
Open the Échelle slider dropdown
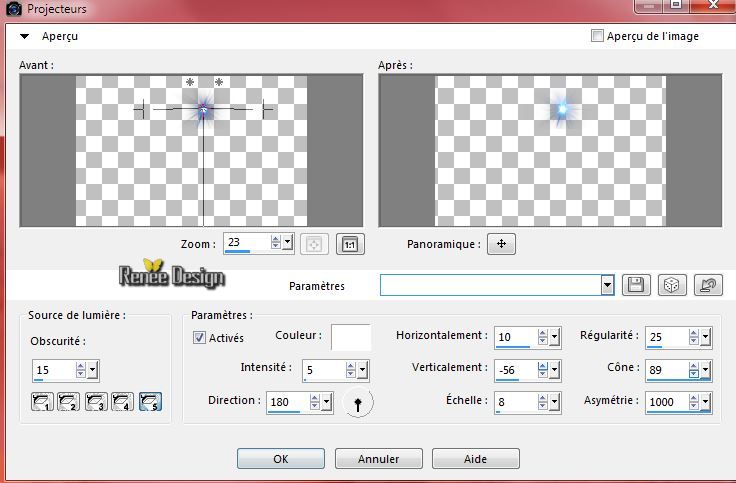click(x=554, y=402)
